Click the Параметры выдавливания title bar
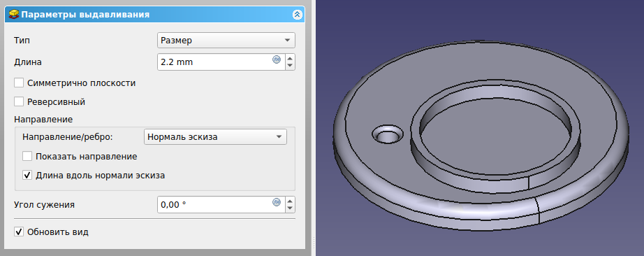The image size is (644, 256). 154,15
